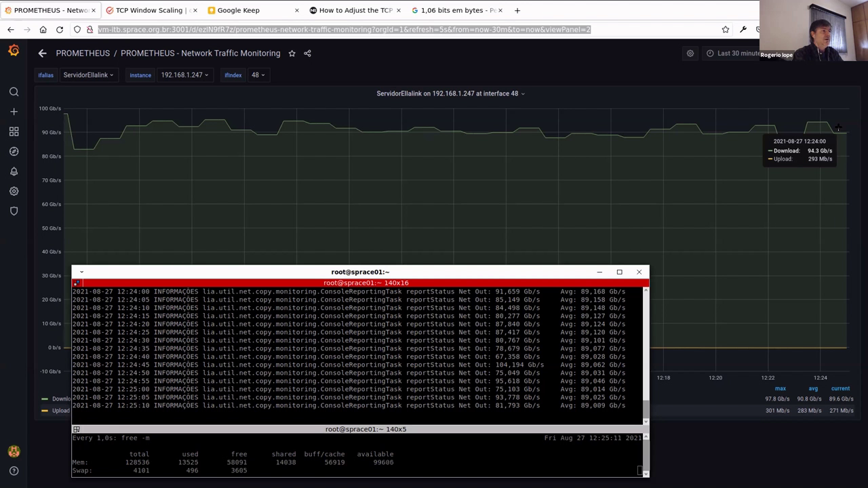Viewport: 868px width, 488px height.
Task: Click the 12:22 label on the time axis
Action: 768,378
